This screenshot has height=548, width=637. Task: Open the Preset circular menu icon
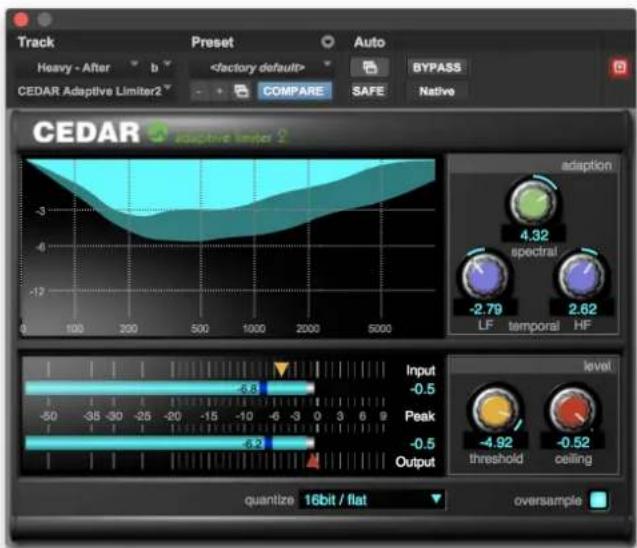pyautogui.click(x=327, y=42)
